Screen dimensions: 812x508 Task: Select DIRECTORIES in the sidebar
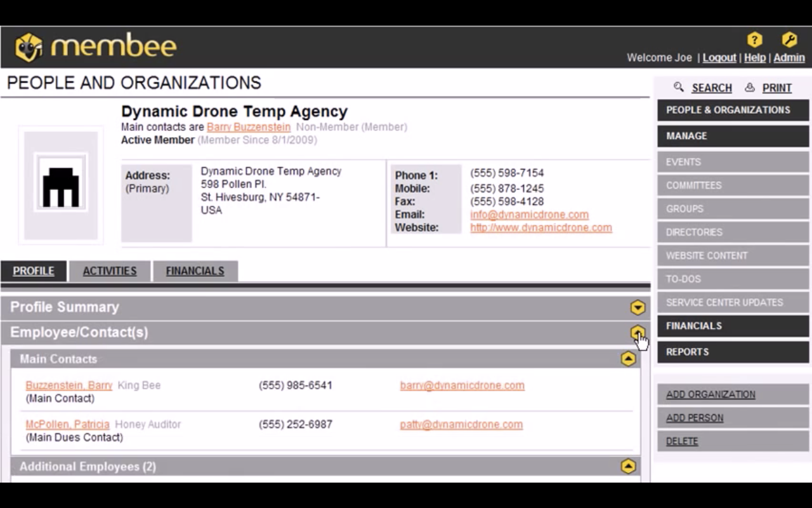[733, 232]
